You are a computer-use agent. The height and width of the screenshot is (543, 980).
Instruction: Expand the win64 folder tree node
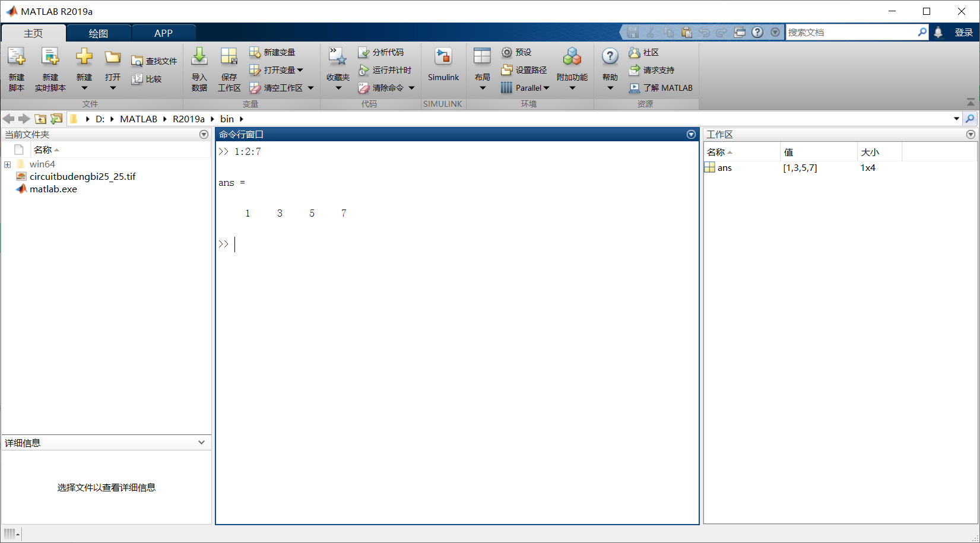click(7, 164)
